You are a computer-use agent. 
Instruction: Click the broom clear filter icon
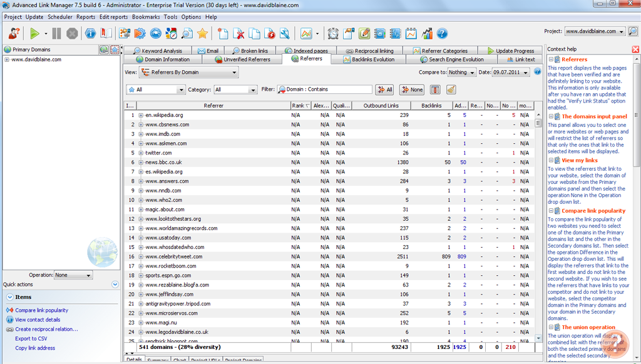coord(451,89)
